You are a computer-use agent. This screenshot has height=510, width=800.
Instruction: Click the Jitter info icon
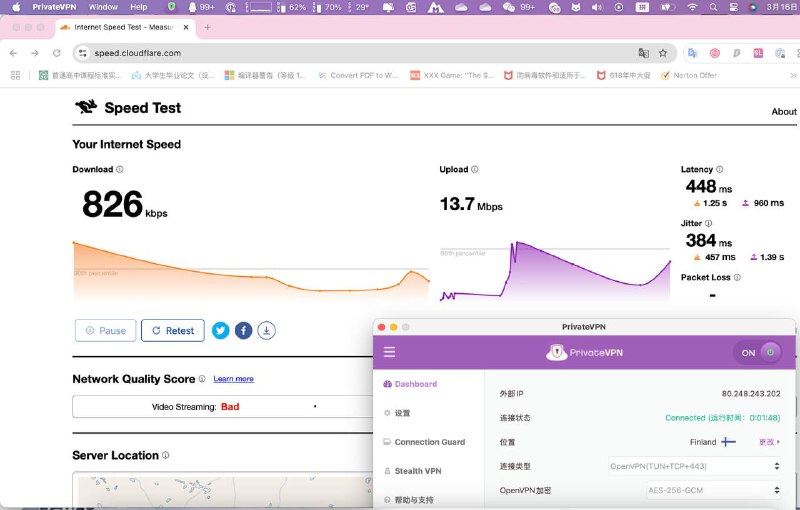click(x=708, y=223)
